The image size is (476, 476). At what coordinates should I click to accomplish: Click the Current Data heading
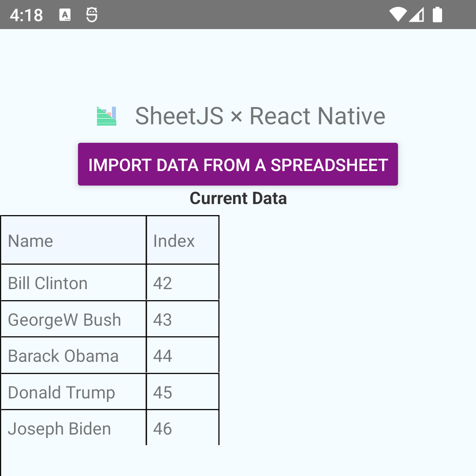coord(238,198)
